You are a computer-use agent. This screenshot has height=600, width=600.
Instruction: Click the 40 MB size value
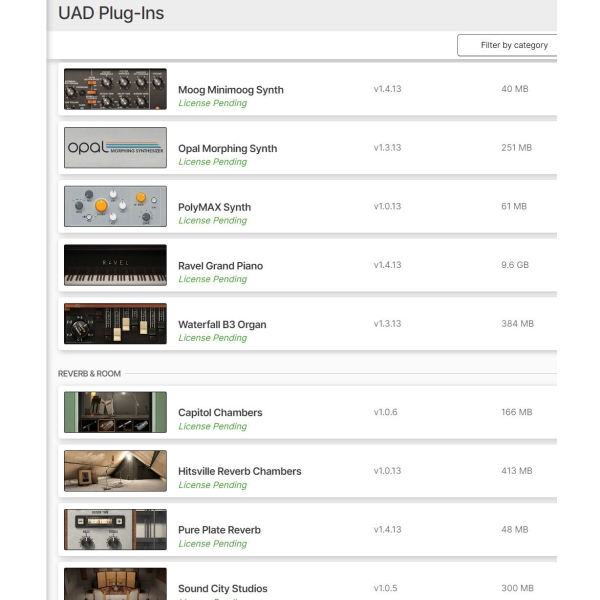click(515, 89)
